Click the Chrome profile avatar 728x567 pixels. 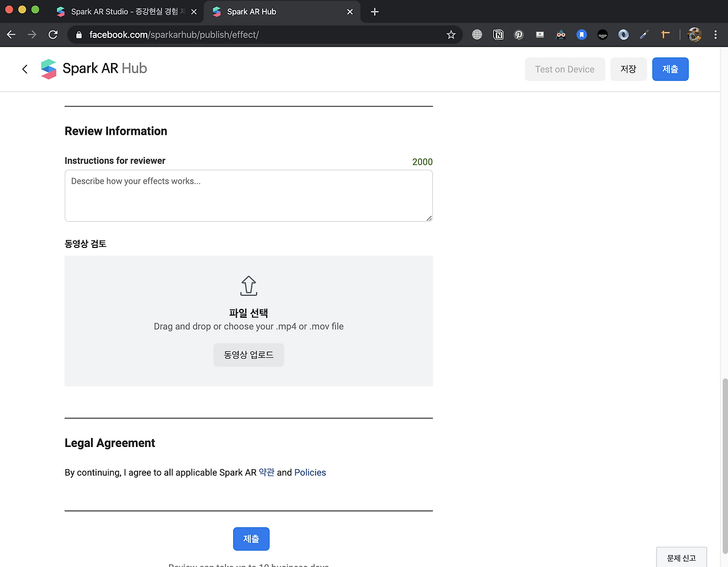coord(694,35)
